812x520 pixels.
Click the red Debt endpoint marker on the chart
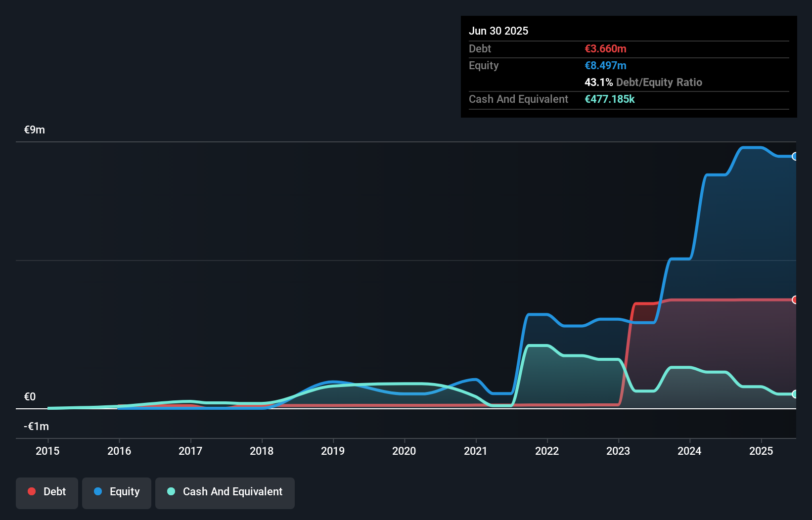tap(795, 299)
